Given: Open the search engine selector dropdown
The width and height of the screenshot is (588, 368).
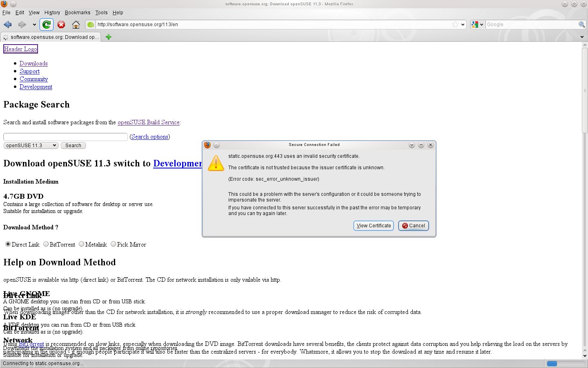Looking at the screenshot, I should click(477, 25).
